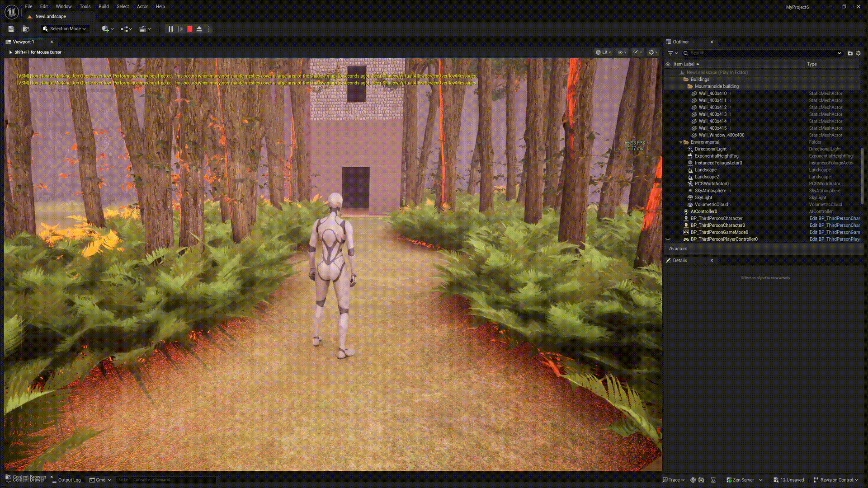868x488 pixels.
Task: Open the Cmd console type dropdown
Action: click(100, 480)
